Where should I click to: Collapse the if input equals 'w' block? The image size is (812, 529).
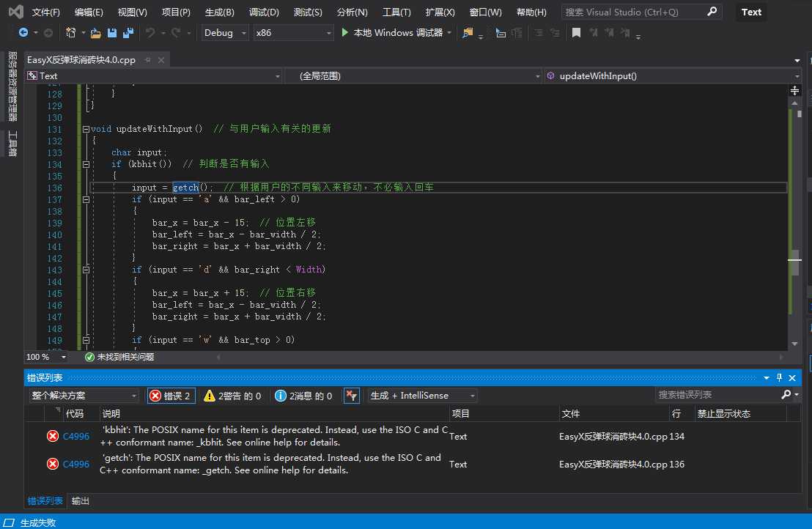pos(86,340)
